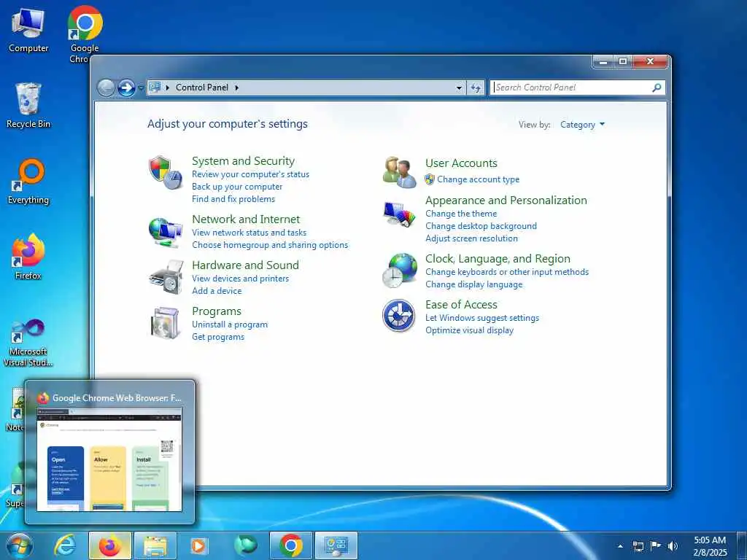Screen dimensions: 747x560
Task: Open the Network and Internet heading link
Action: tap(246, 219)
